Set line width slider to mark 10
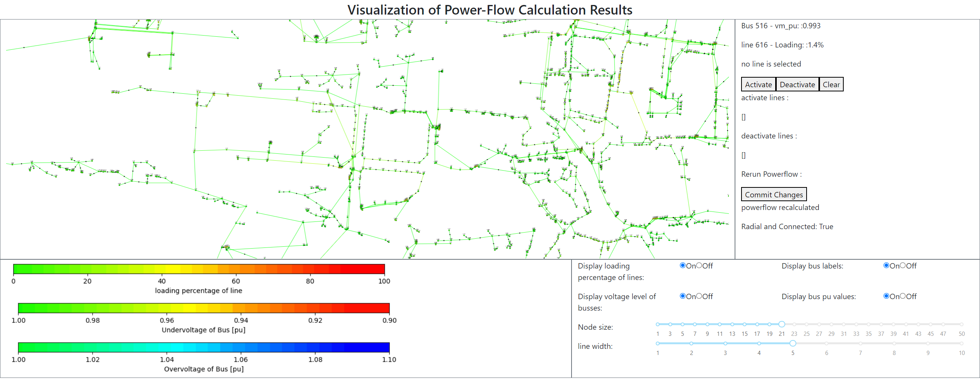The image size is (980, 389). pos(962,343)
